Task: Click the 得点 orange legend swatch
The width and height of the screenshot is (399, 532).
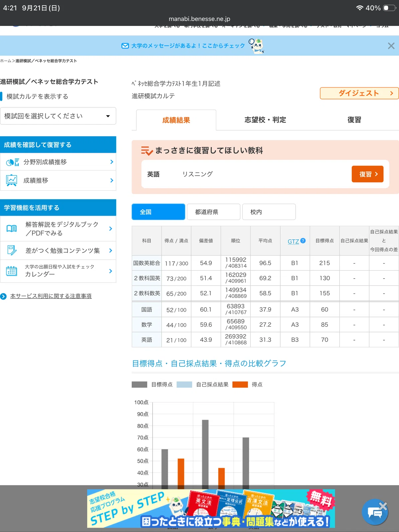Action: click(240, 385)
